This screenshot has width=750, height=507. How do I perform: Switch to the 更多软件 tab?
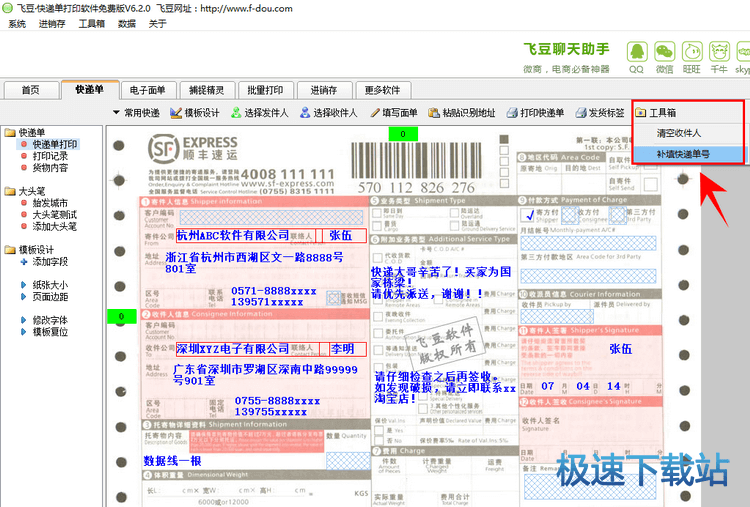point(382,90)
